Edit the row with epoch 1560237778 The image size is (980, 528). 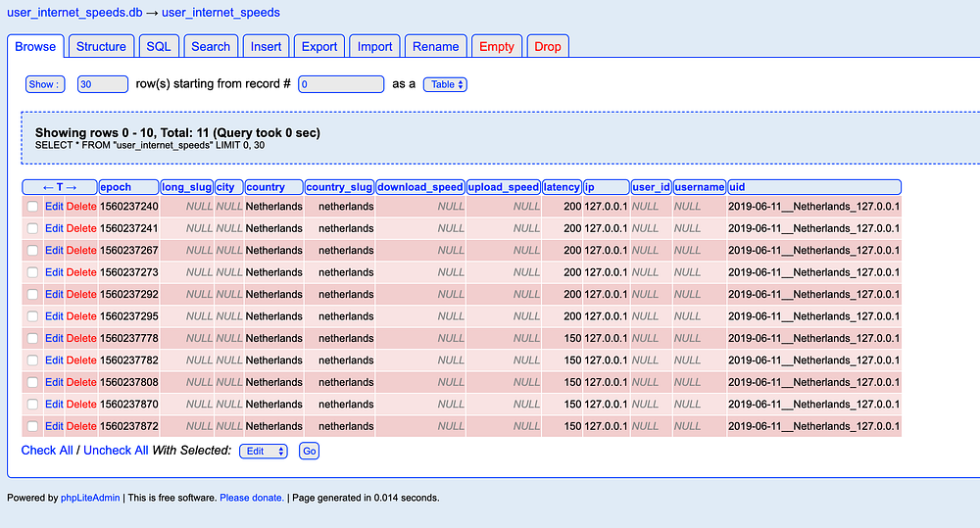click(54, 338)
